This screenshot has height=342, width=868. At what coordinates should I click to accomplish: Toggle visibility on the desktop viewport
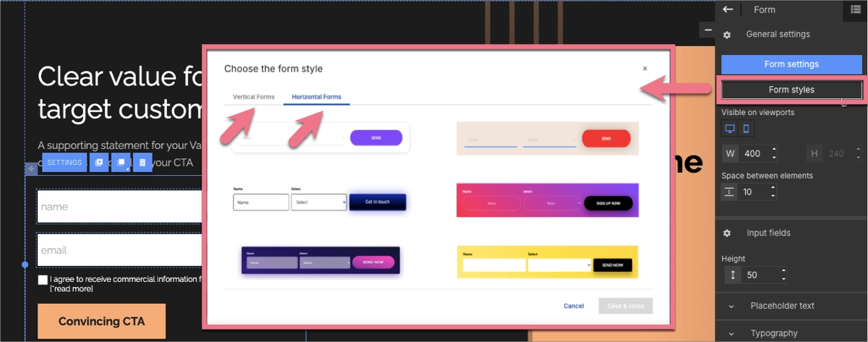pyautogui.click(x=730, y=129)
